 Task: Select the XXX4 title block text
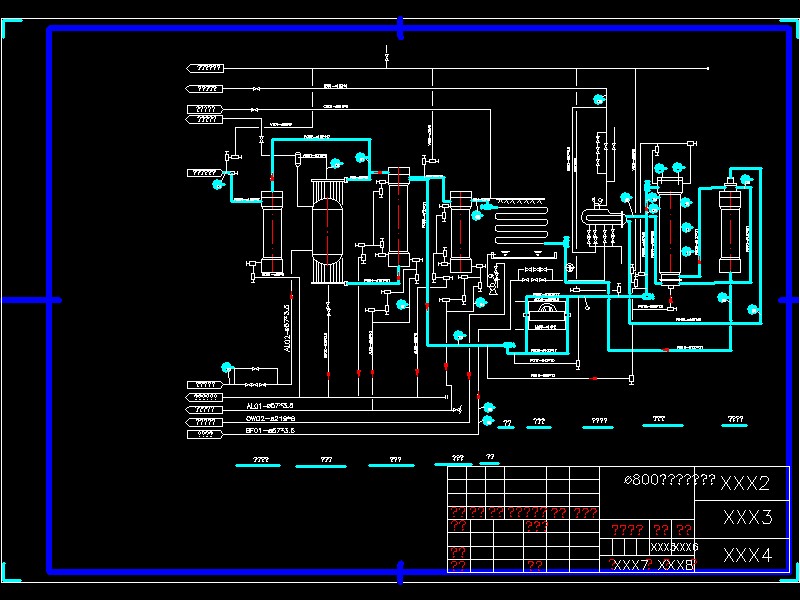(747, 555)
